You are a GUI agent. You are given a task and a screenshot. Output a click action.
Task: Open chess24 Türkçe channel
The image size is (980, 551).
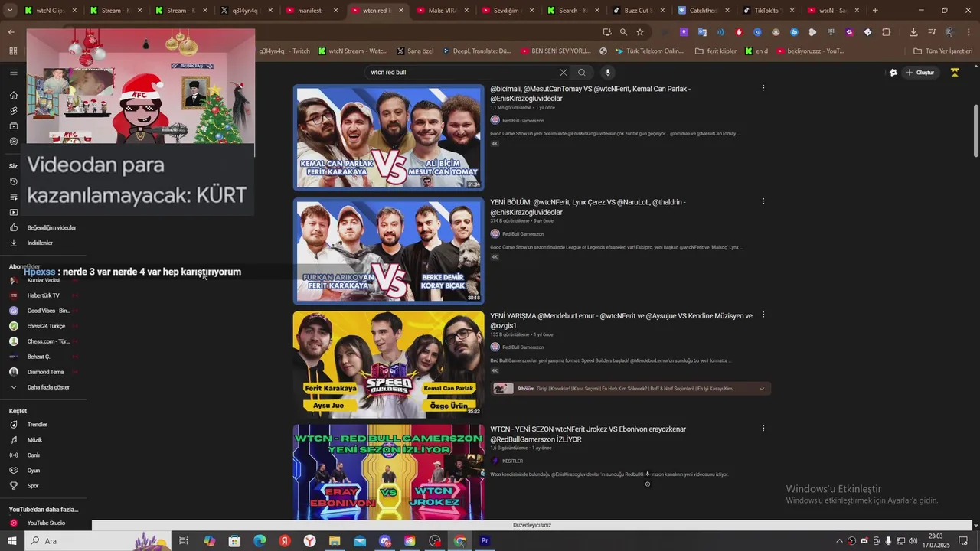[x=43, y=326]
